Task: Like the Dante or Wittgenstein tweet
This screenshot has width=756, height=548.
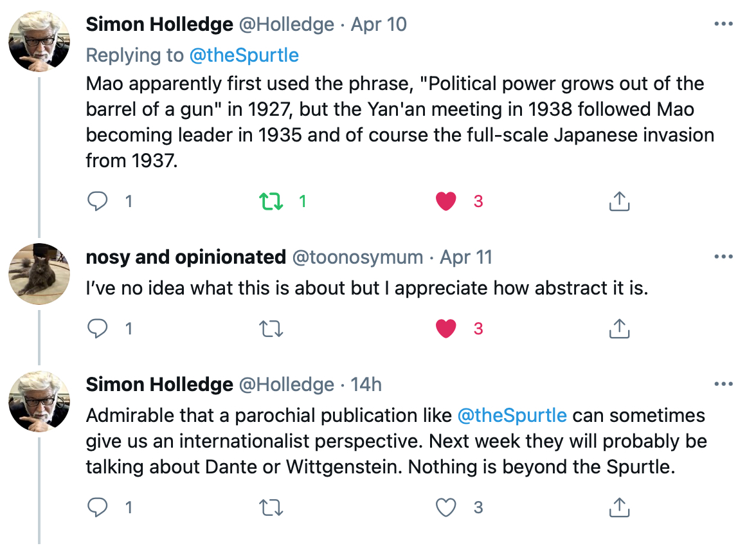Action: pos(446,507)
